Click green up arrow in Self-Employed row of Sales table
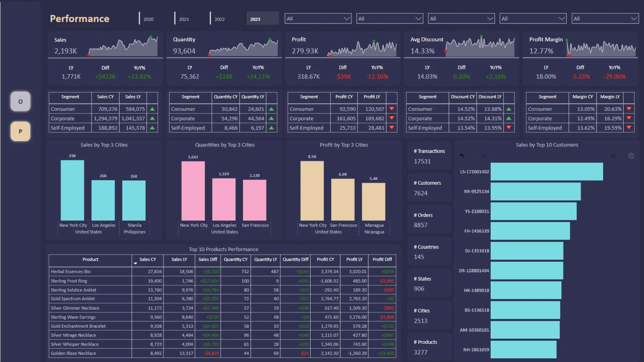 pos(152,128)
